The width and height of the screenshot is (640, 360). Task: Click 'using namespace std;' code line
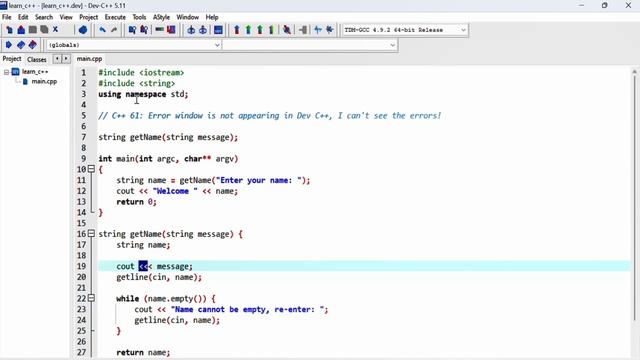143,94
